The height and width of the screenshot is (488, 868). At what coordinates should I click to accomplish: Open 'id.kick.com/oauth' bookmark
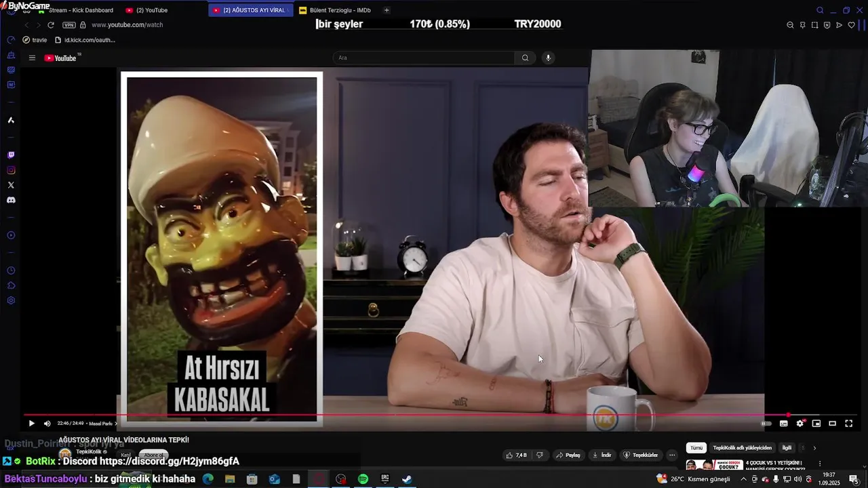(x=85, y=40)
